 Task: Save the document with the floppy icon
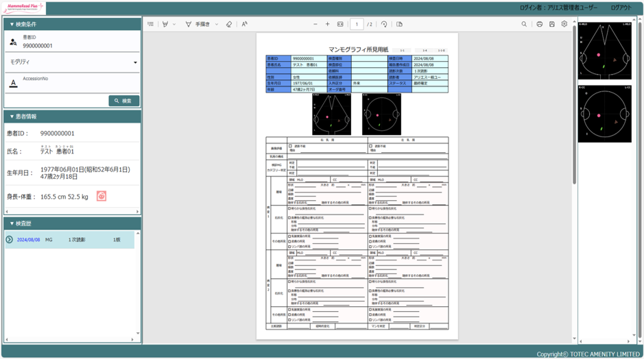(x=551, y=24)
